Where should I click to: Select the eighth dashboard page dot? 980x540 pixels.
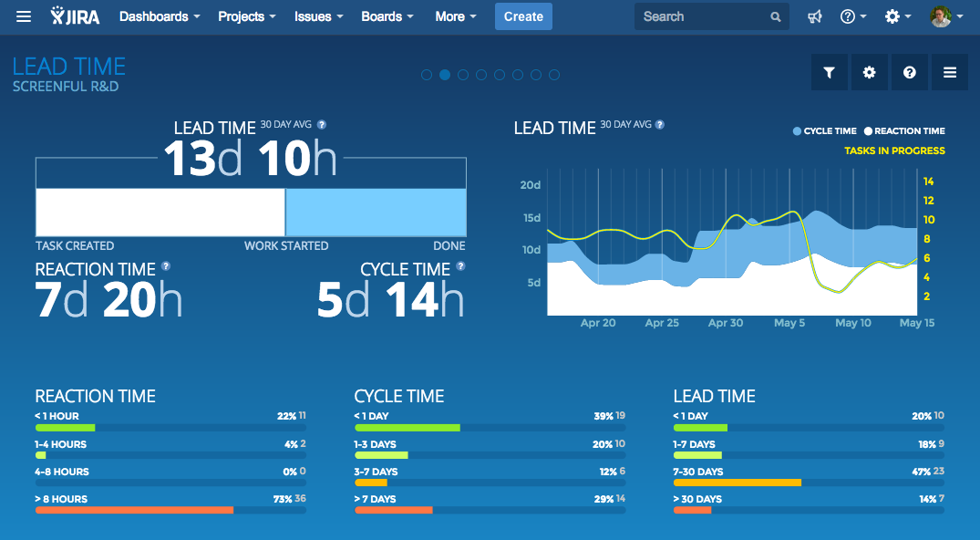point(554,75)
